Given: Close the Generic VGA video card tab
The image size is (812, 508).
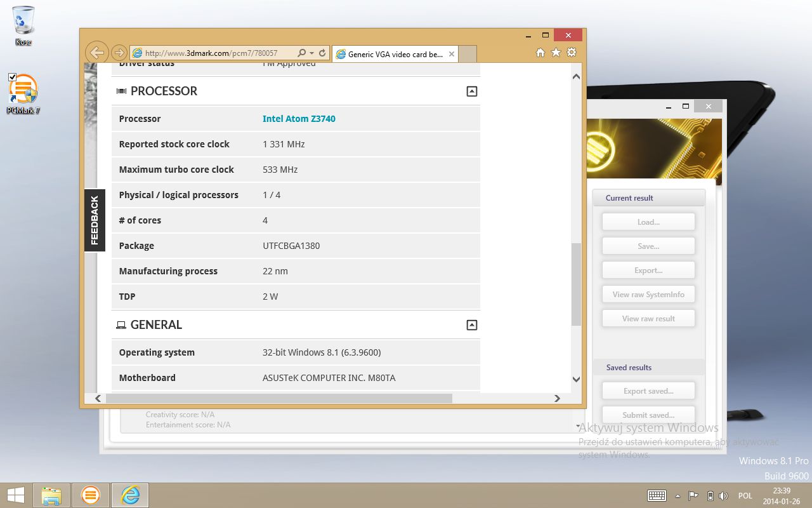Looking at the screenshot, I should coord(452,54).
